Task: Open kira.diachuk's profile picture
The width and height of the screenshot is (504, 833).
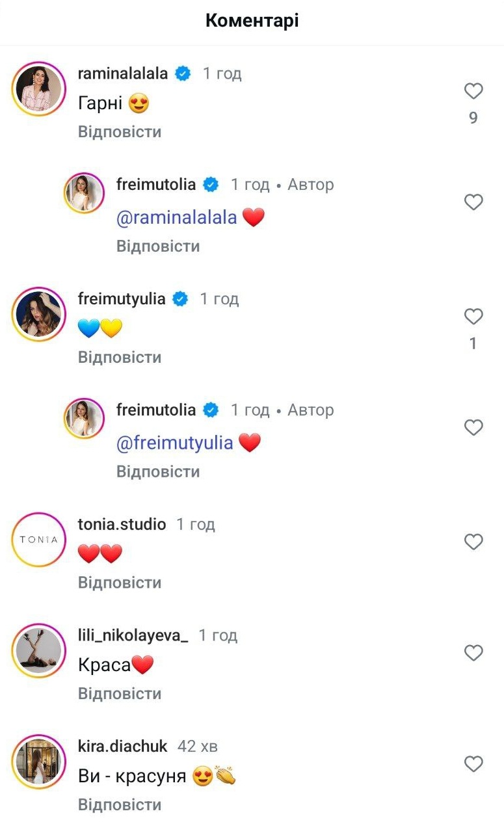Action: tap(38, 761)
